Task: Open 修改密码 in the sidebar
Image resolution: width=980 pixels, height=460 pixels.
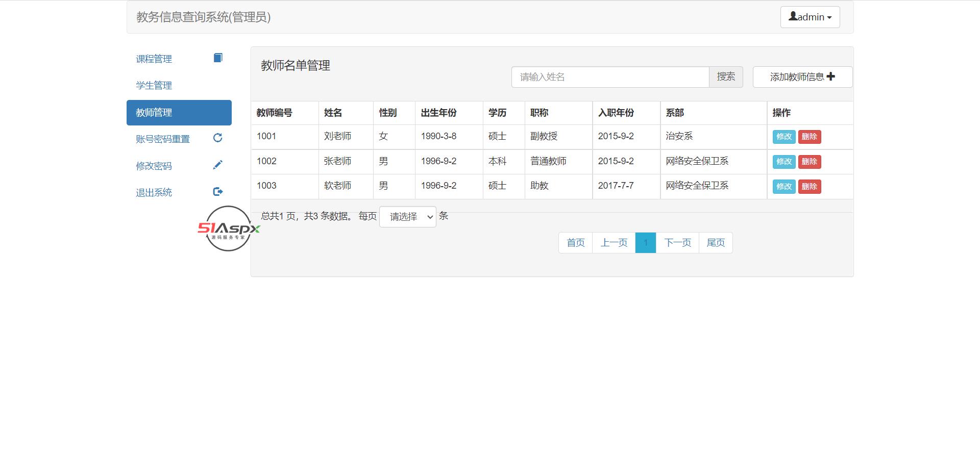Action: [x=179, y=166]
